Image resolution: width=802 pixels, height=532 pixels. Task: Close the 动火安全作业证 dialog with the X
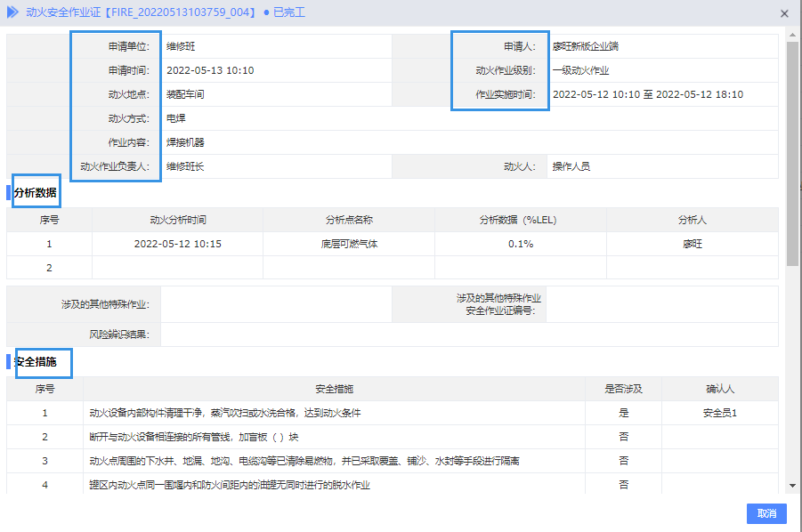pyautogui.click(x=784, y=14)
